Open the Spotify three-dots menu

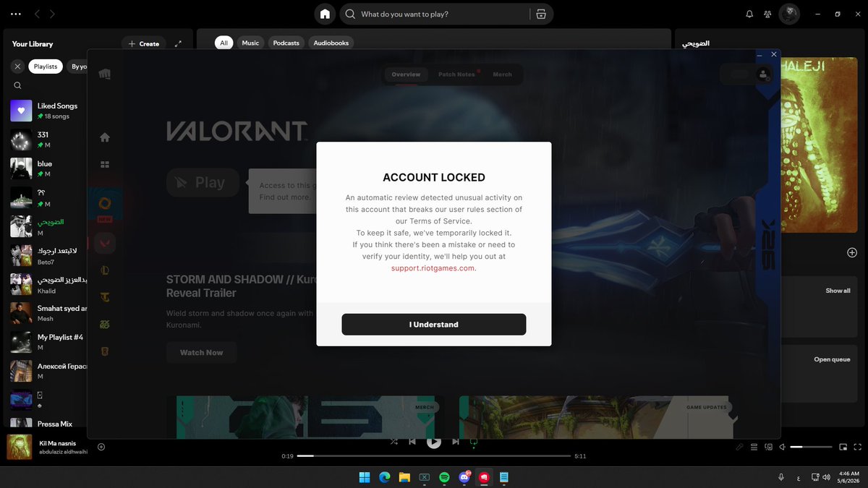(16, 14)
